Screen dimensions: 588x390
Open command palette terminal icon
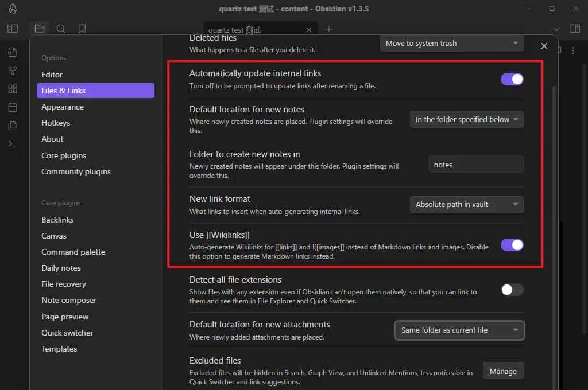coord(13,144)
